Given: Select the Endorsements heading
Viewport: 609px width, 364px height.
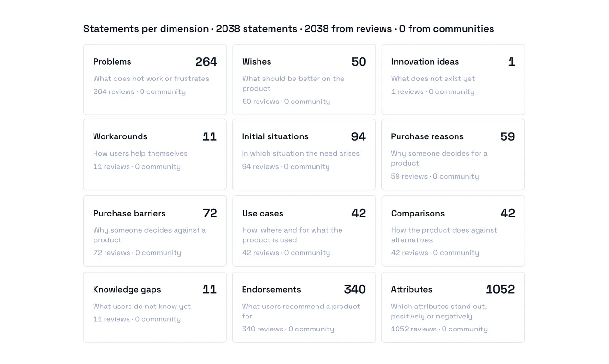Looking at the screenshot, I should [x=271, y=289].
